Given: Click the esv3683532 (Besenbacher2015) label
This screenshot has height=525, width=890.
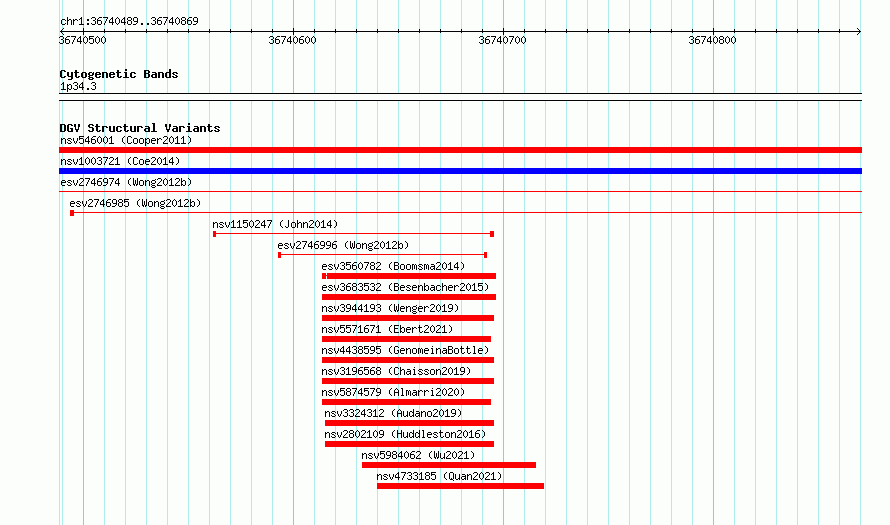Looking at the screenshot, I should point(405,287).
